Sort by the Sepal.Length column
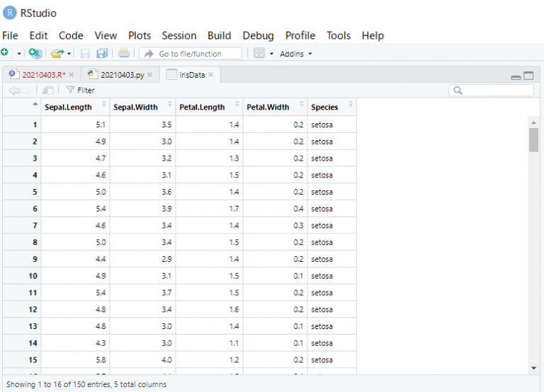Image resolution: width=544 pixels, height=392 pixels. [x=68, y=107]
